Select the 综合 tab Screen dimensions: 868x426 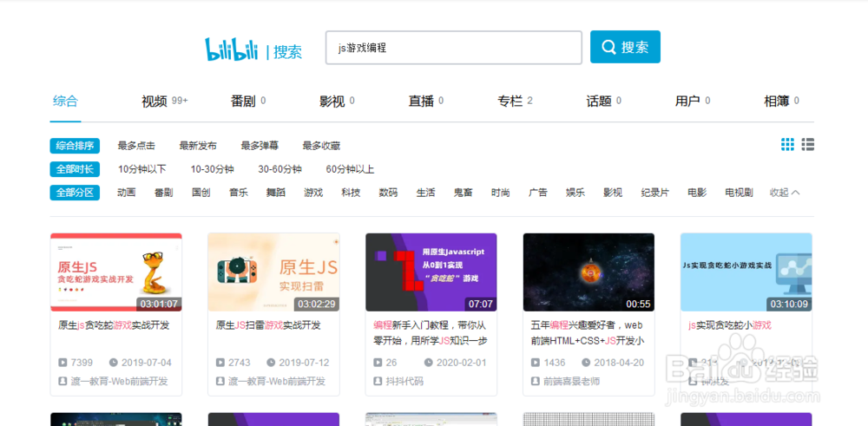pyautogui.click(x=65, y=102)
